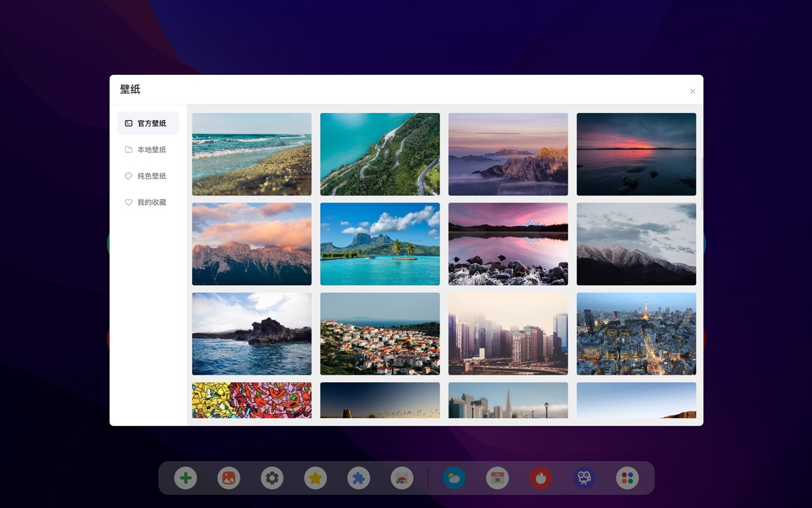
Task: Select the 官方壁纸 tab
Action: pos(148,123)
